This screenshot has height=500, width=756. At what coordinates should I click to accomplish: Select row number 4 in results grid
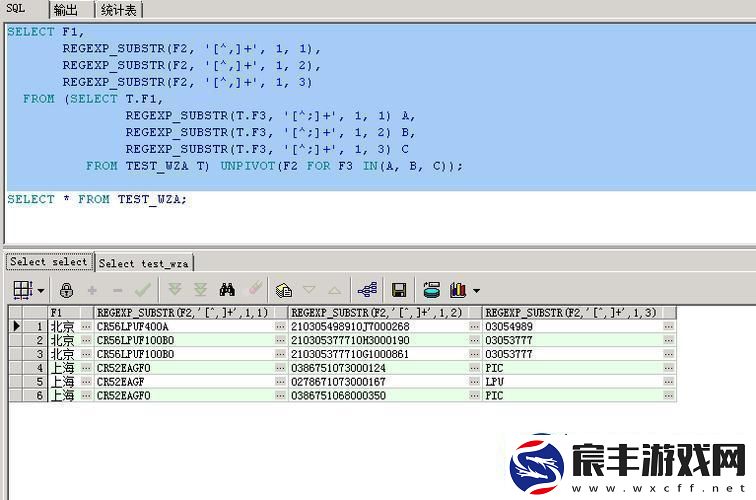(x=35, y=368)
